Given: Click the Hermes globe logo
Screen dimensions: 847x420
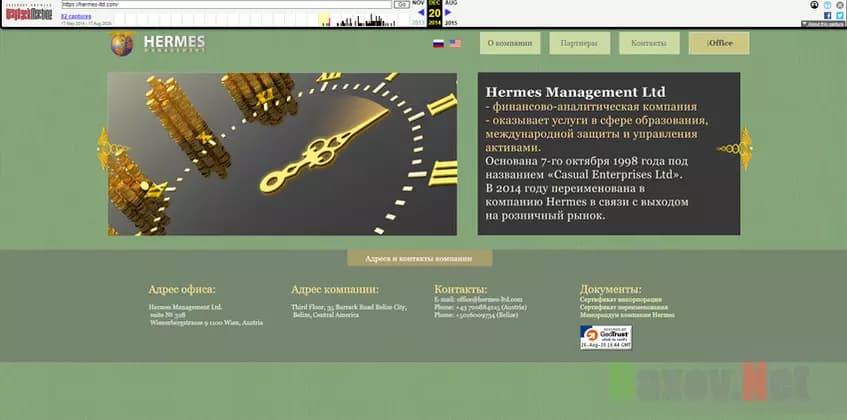Looking at the screenshot, I should pyautogui.click(x=122, y=44).
